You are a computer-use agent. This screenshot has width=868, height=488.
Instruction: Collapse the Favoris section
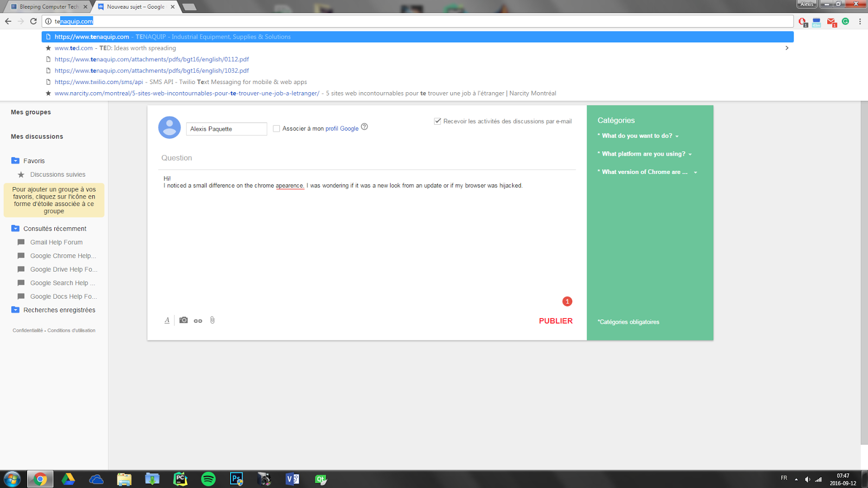15,160
